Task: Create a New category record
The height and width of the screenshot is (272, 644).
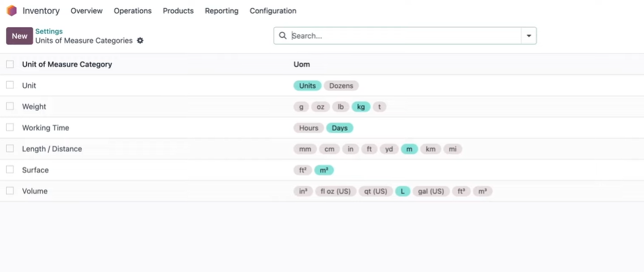Action: click(19, 36)
